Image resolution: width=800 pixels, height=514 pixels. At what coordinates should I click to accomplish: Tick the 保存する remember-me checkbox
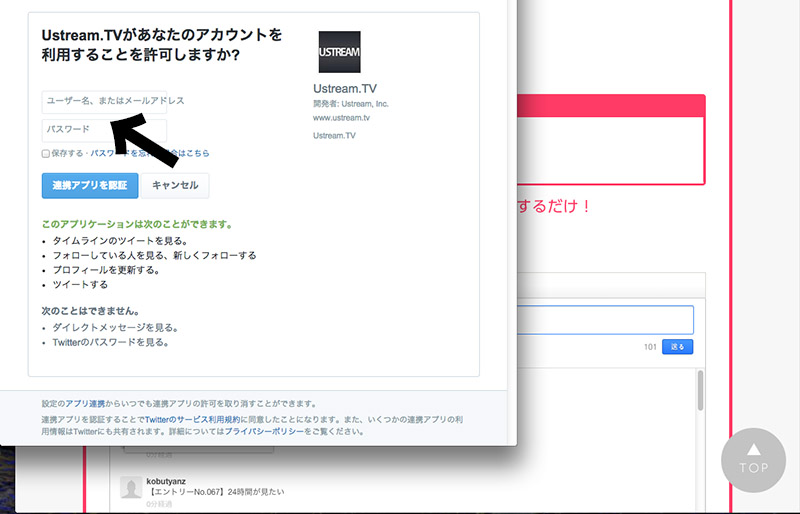(x=45, y=154)
